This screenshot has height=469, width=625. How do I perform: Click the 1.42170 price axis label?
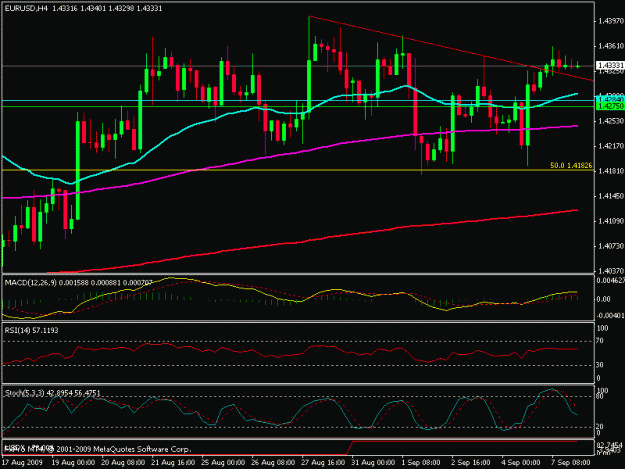click(611, 146)
